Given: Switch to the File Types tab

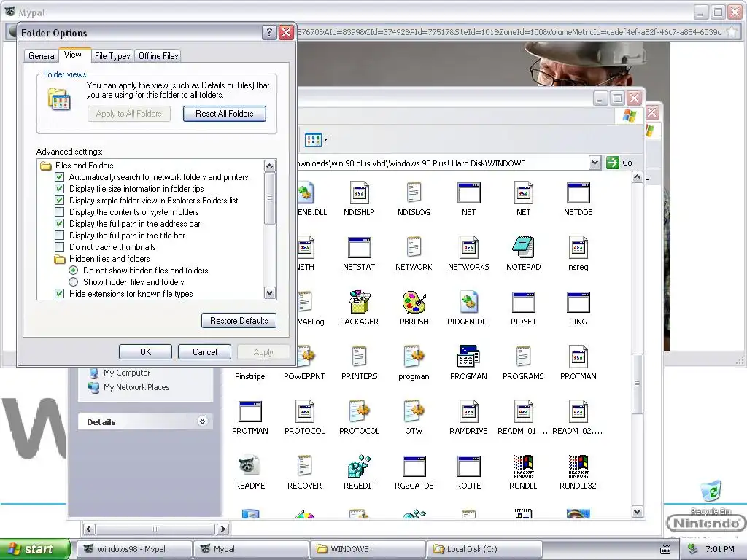Looking at the screenshot, I should (x=112, y=56).
